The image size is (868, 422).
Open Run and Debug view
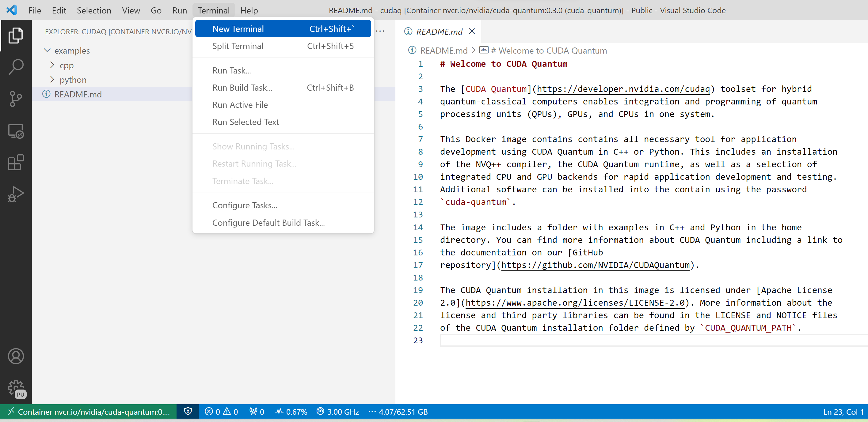coord(16,194)
